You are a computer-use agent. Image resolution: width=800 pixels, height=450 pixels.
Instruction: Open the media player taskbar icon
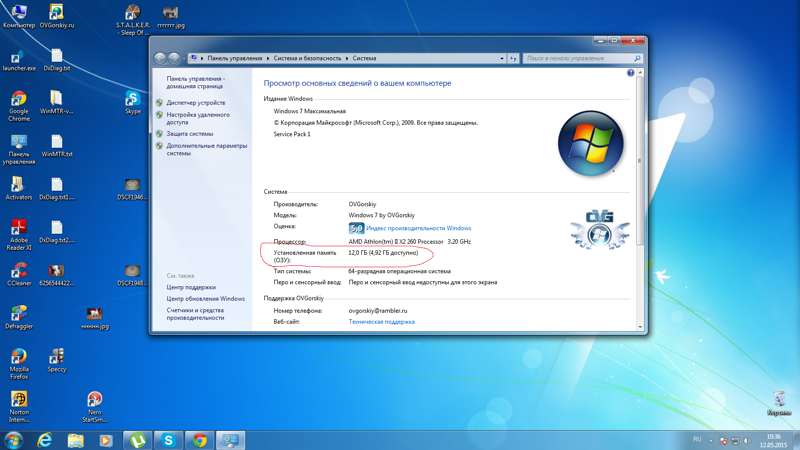coord(106,440)
